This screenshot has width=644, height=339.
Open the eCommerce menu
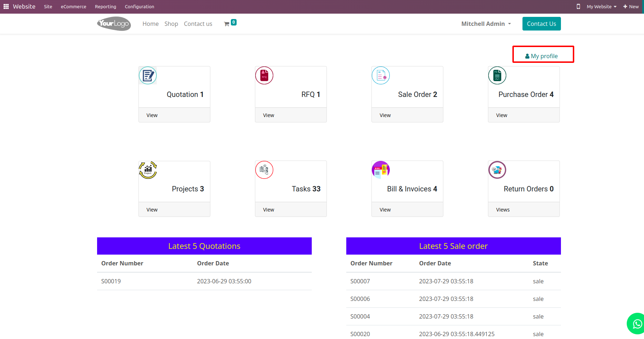[73, 6]
